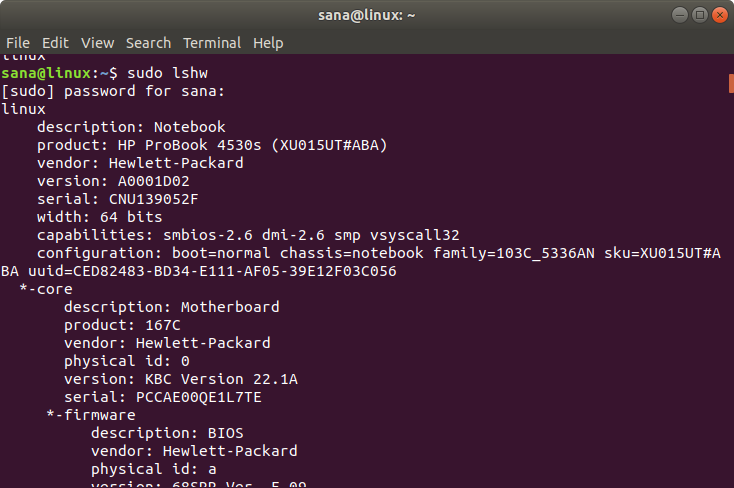Open the Edit menu

coord(55,43)
